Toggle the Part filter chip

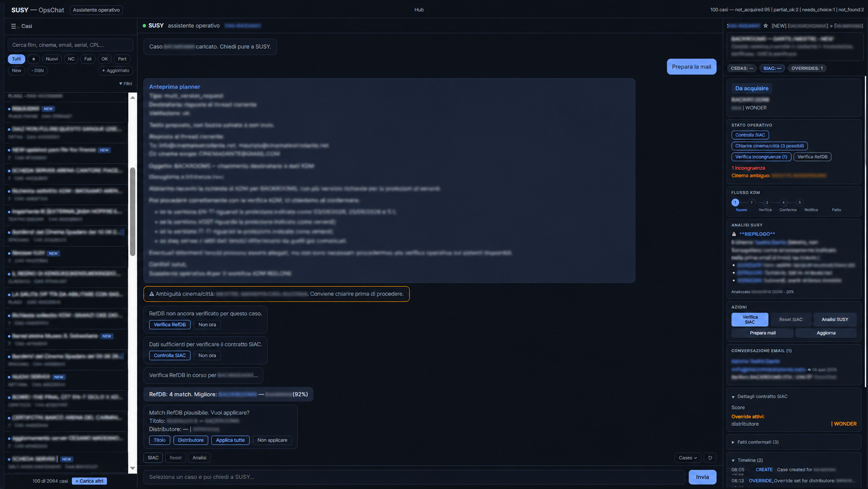pyautogui.click(x=122, y=59)
